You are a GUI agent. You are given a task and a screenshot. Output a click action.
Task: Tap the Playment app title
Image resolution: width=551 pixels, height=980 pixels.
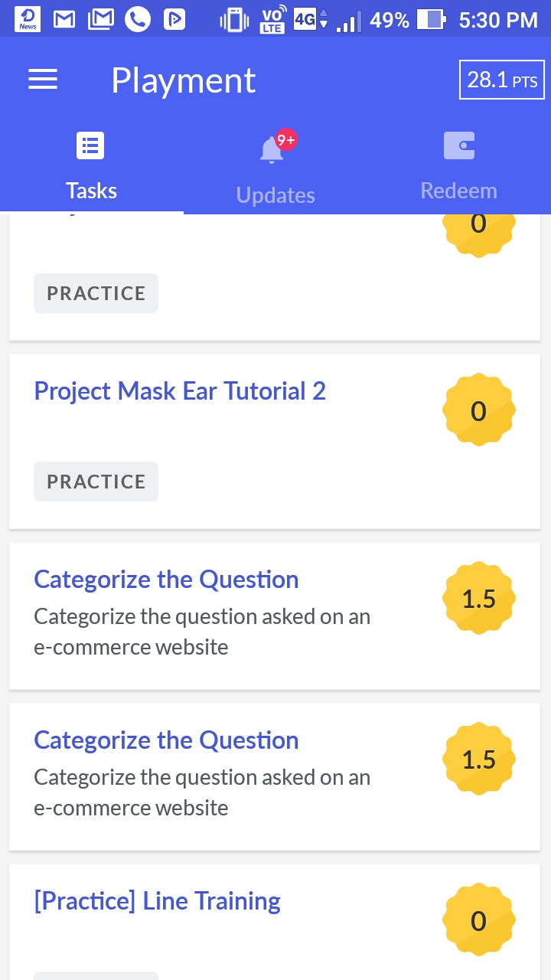point(183,80)
